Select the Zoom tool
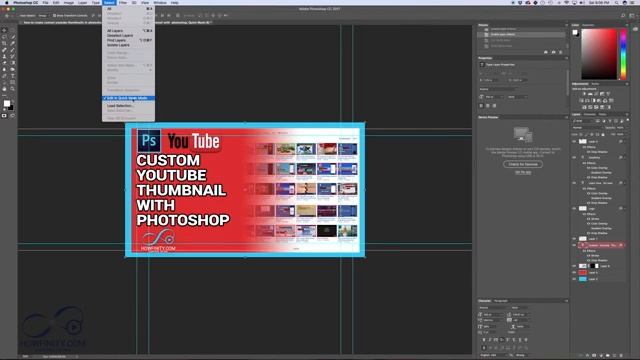 pos(13,89)
